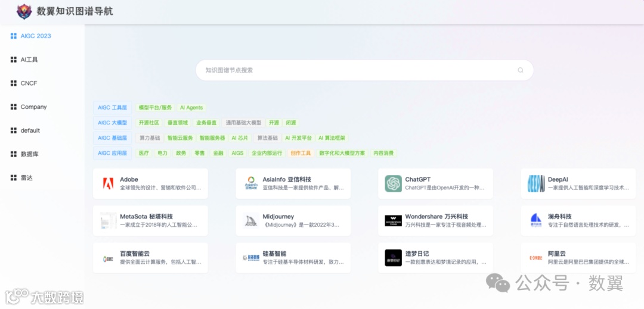
Task: Pick the 智能云服务 tag
Action: 180,138
